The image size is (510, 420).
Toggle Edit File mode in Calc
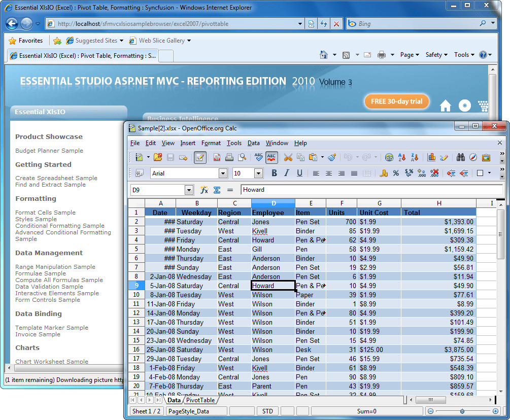click(200, 158)
